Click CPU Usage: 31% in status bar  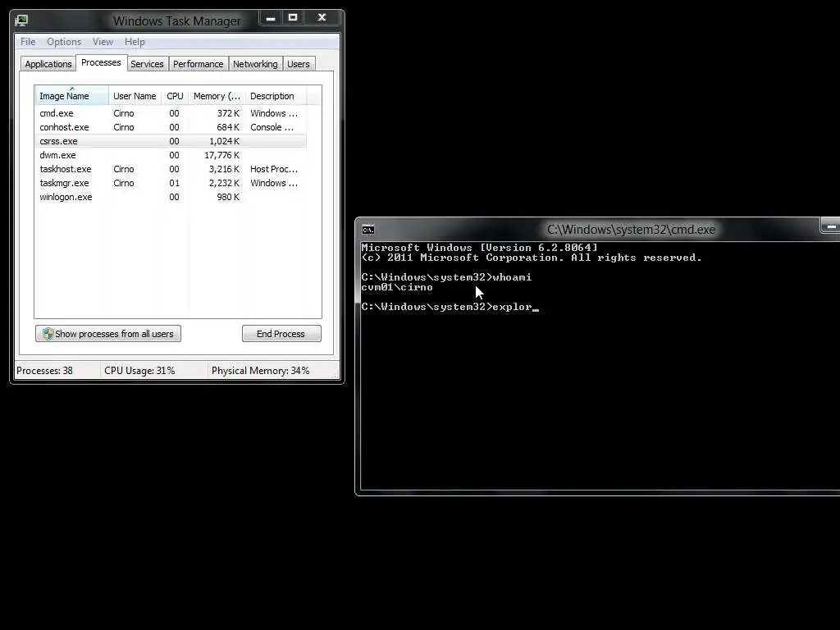click(139, 371)
